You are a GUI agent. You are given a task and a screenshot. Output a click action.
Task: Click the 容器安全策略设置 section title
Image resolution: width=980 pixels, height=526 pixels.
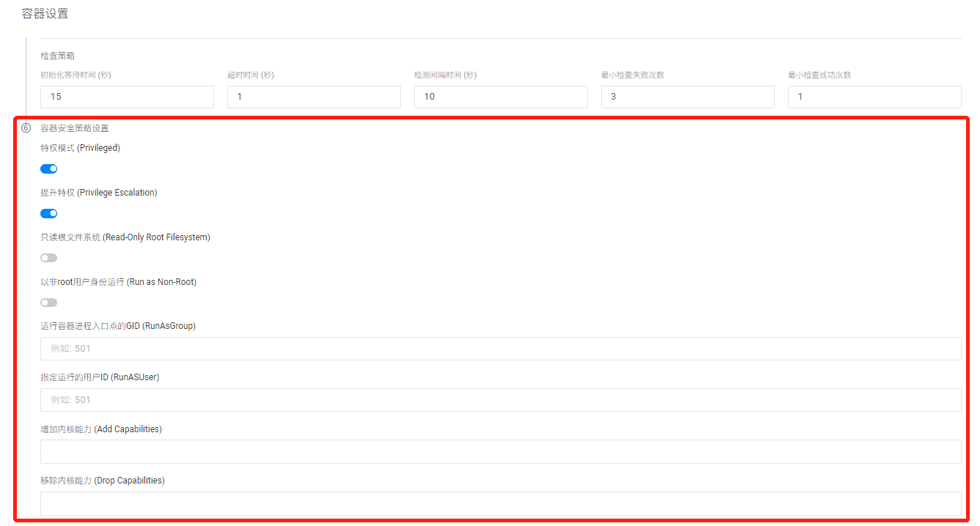point(75,128)
